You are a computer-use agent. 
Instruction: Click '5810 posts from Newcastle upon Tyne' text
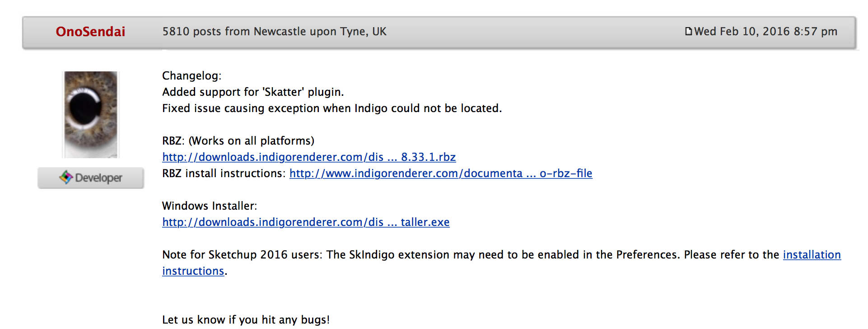click(274, 31)
